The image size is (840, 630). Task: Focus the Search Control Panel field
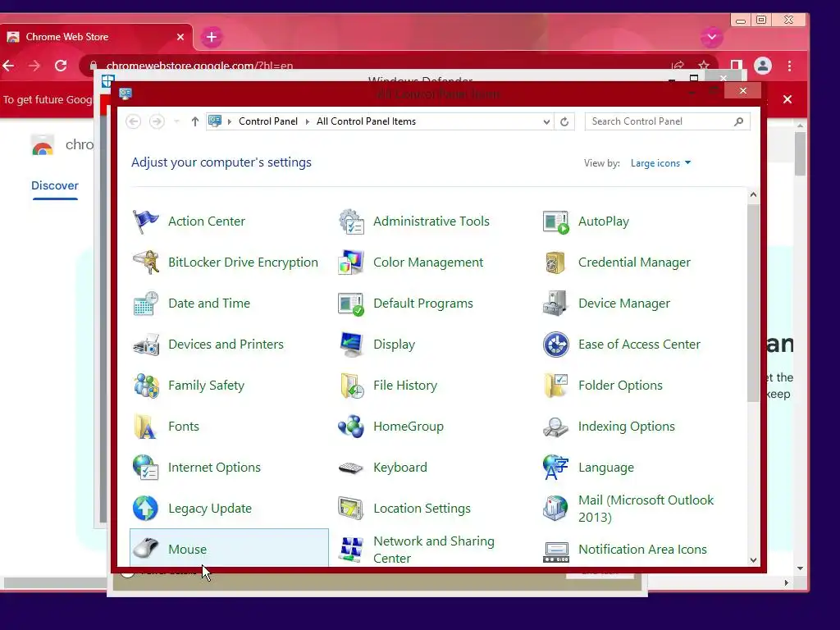[x=667, y=121]
